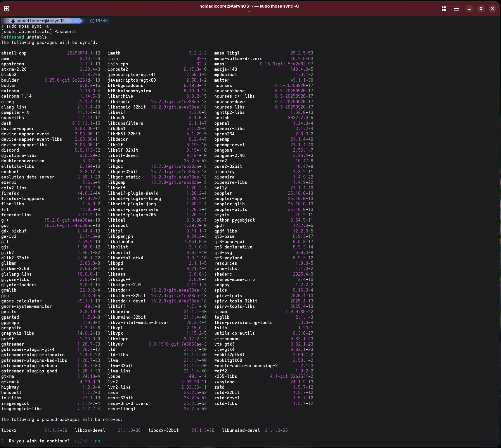Viewport: 501px width, 448px height.
Task: Show the tab overview grid
Action: [x=444, y=9]
